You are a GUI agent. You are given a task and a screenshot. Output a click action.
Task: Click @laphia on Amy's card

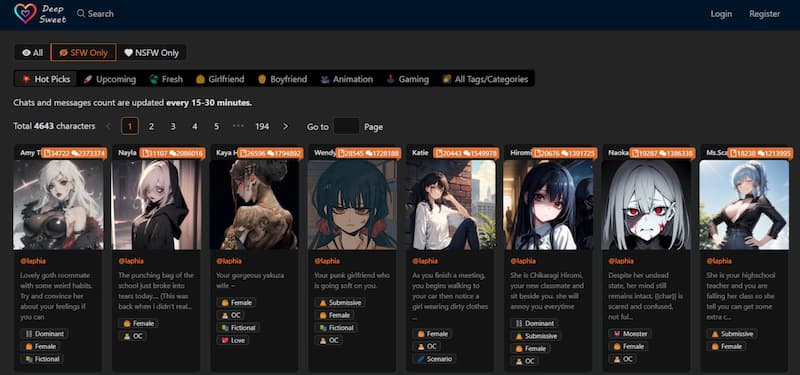(x=33, y=261)
